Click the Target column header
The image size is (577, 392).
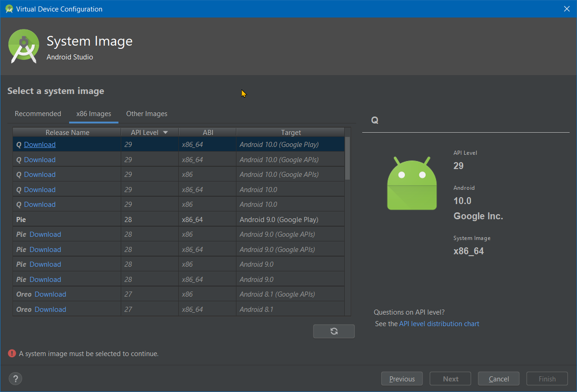pyautogui.click(x=291, y=133)
